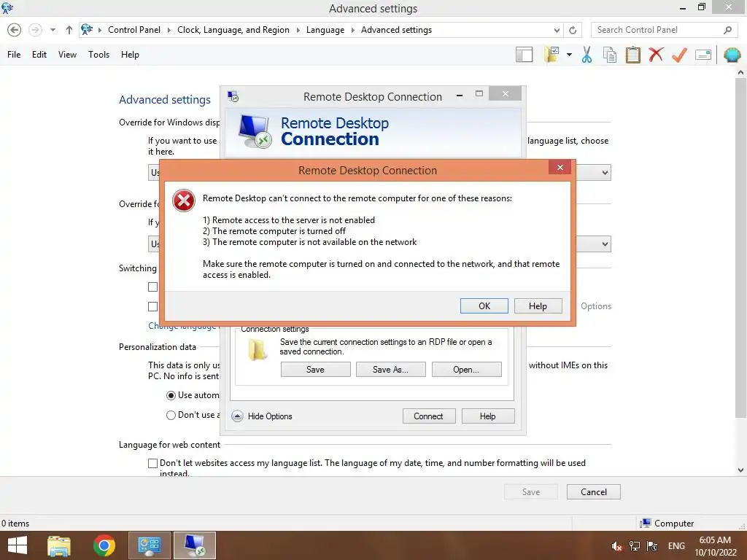Click Control Panel in the breadcrumb

pos(134,30)
